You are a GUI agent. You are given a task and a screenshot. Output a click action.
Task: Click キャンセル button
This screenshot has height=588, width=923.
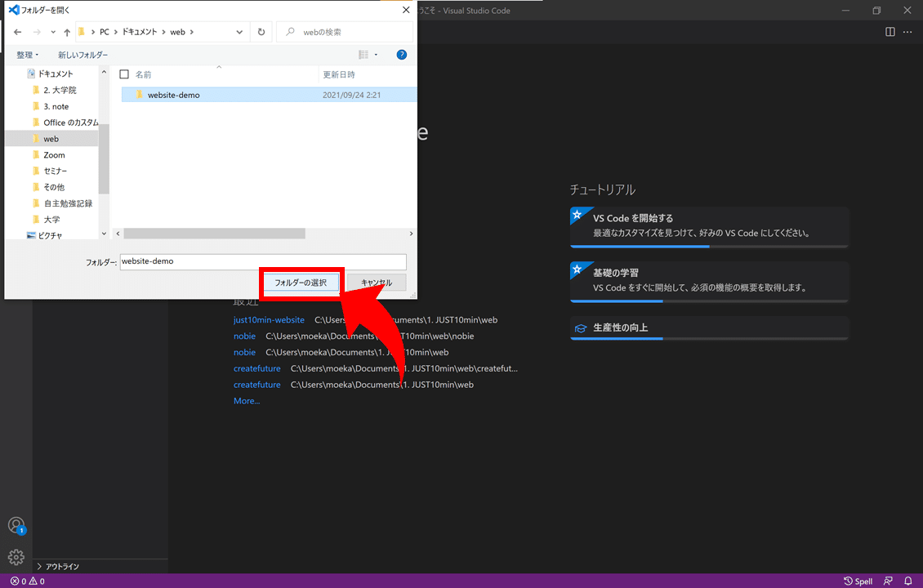pyautogui.click(x=377, y=283)
